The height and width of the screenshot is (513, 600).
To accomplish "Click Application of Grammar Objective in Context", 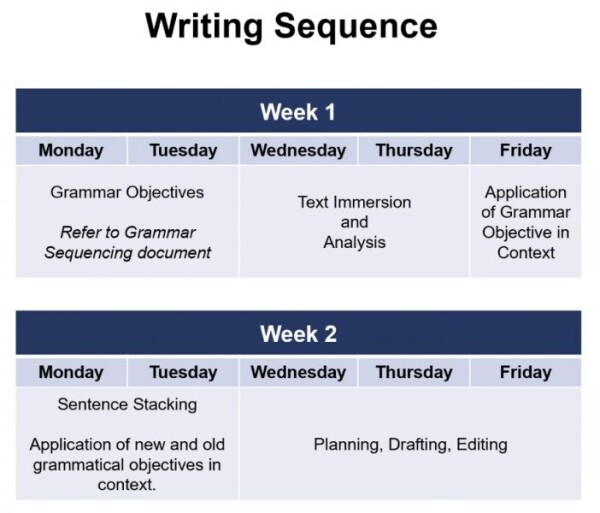I will (x=525, y=222).
